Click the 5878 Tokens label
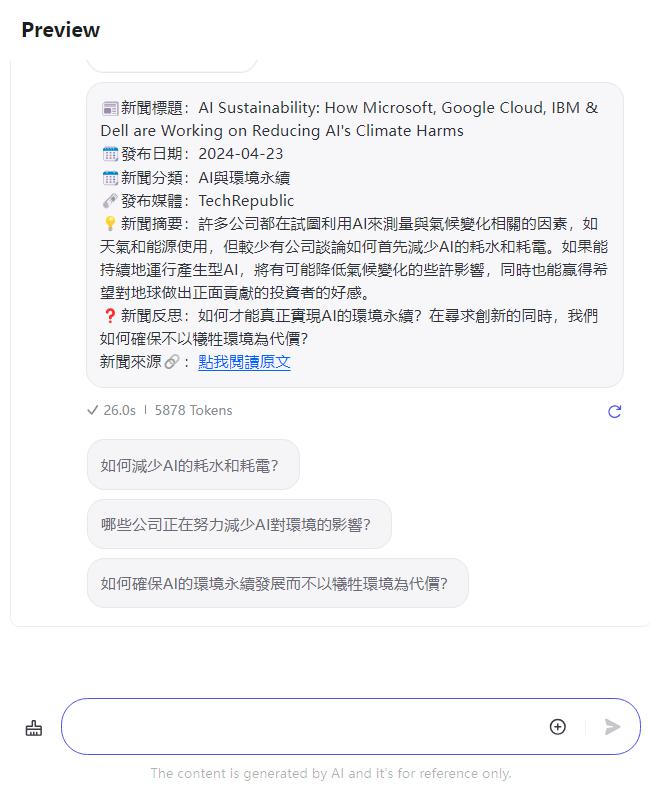This screenshot has height=788, width=650. 193,410
